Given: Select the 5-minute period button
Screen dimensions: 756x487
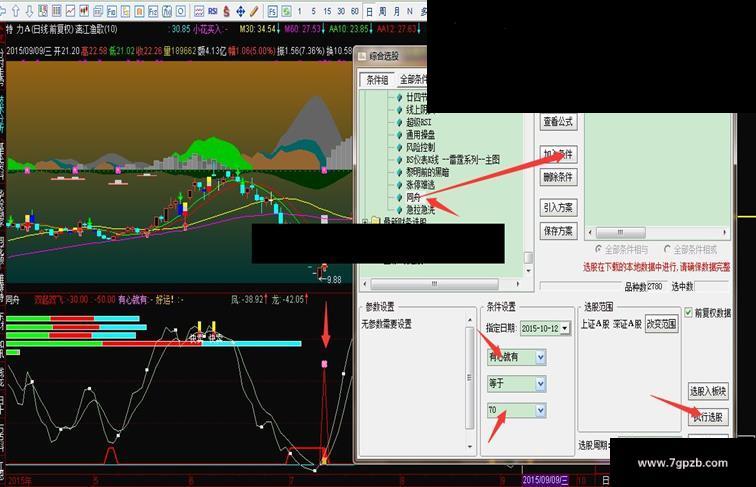Looking at the screenshot, I should point(314,11).
